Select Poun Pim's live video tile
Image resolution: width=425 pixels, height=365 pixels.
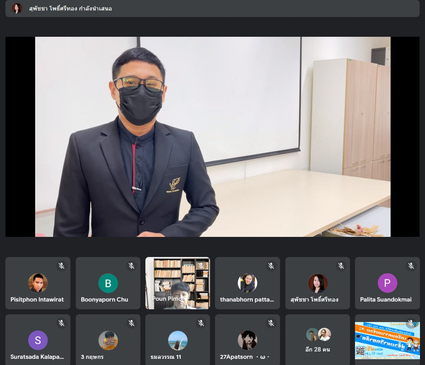[x=178, y=283]
